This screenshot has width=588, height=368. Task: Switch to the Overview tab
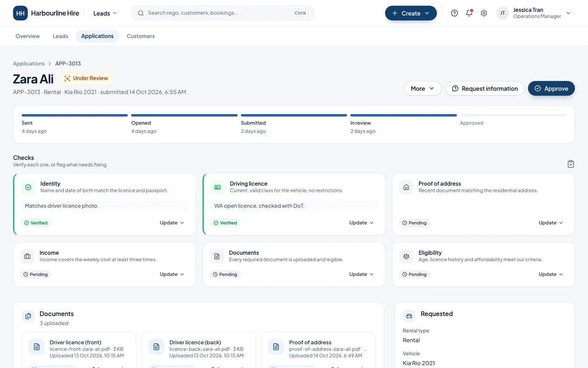coord(28,36)
